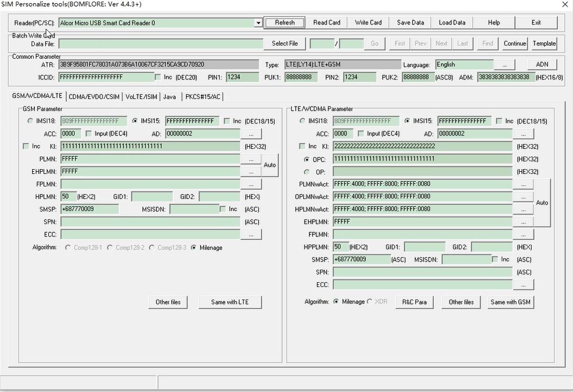Select the GSM IMSI18 radio button
The image size is (573, 392).
(x=30, y=121)
